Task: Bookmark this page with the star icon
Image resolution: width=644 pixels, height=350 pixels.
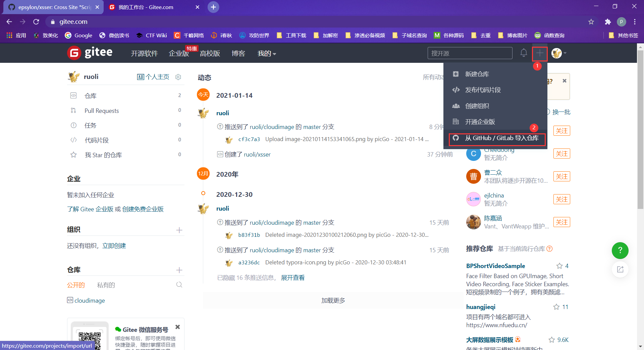Action: pyautogui.click(x=591, y=22)
